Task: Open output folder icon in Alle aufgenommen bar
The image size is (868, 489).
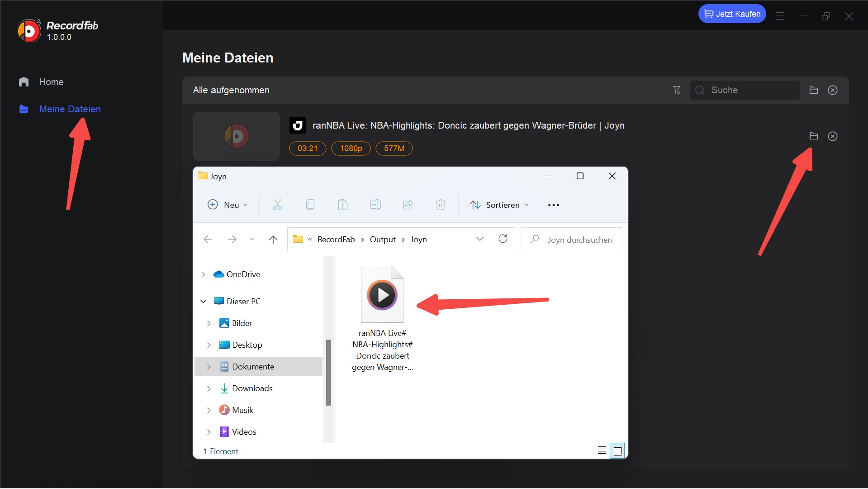Action: click(813, 90)
